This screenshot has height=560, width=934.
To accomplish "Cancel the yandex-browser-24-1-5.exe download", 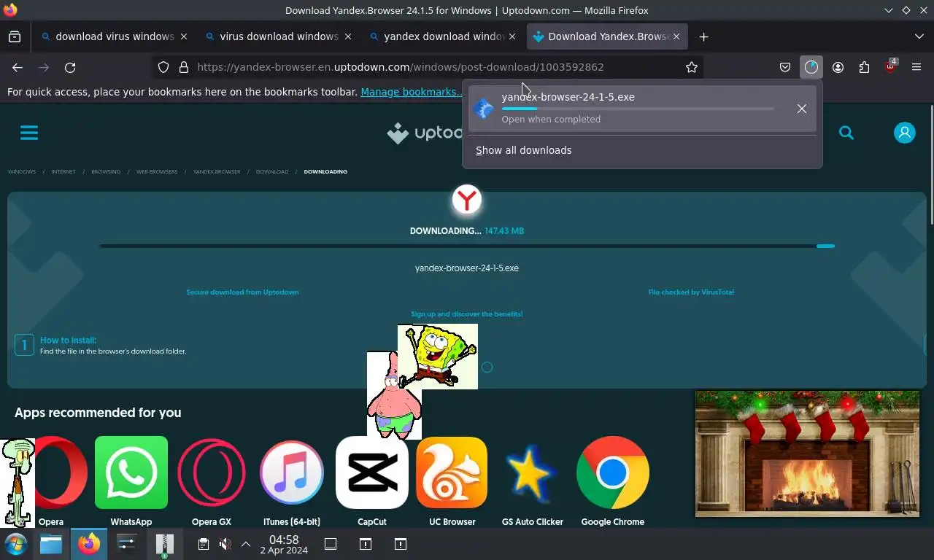I will tap(801, 109).
